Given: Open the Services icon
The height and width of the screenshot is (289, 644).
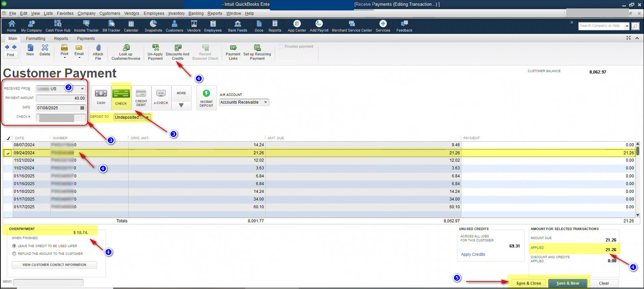Looking at the screenshot, I should click(383, 26).
